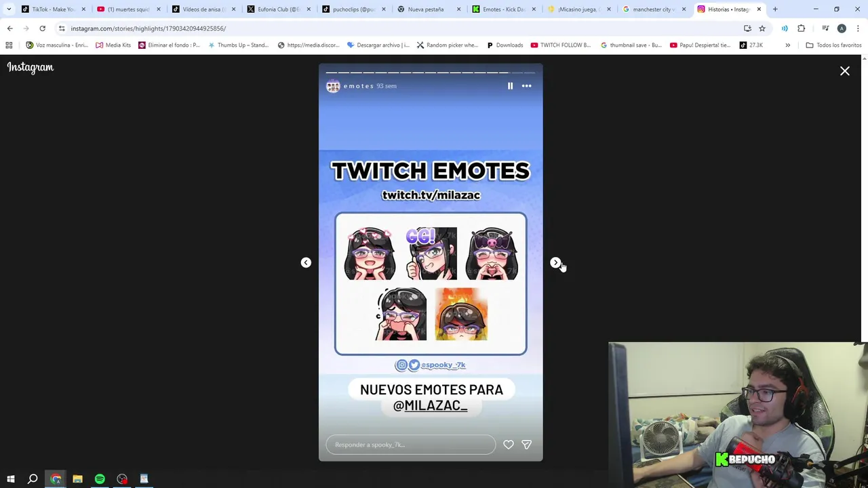Open the extensions puzzle icon

pyautogui.click(x=802, y=28)
